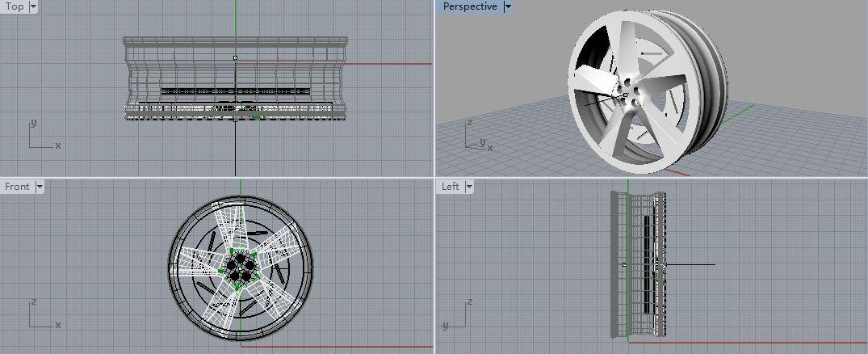868x354 pixels.
Task: Click the wheel hub center in Front viewport
Action: 240,266
